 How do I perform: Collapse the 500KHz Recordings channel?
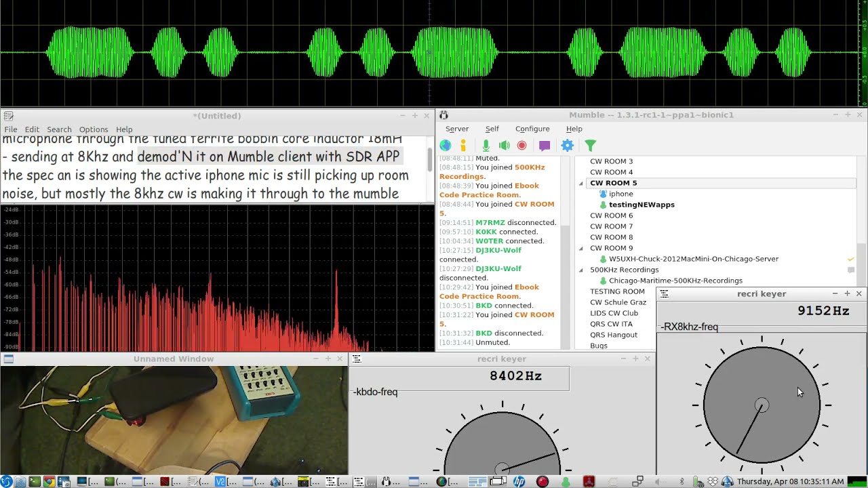coord(580,270)
